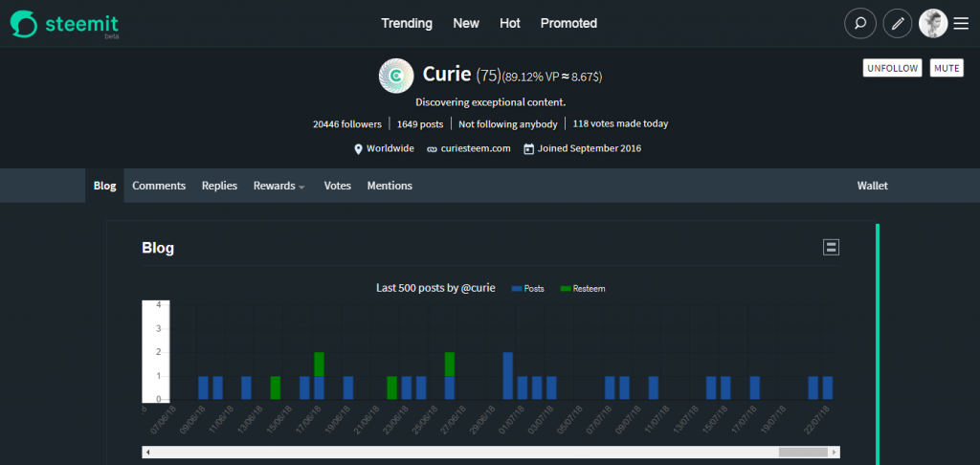The image size is (980, 465).
Task: Go to Trending posts
Action: [407, 24]
